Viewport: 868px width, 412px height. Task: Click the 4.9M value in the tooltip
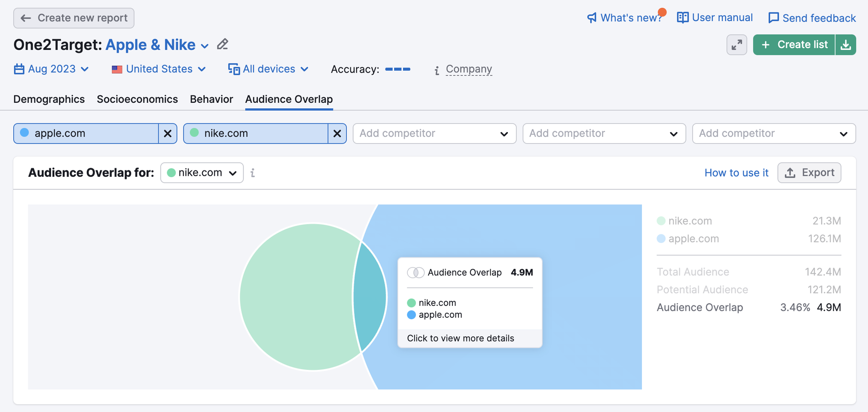pyautogui.click(x=522, y=273)
